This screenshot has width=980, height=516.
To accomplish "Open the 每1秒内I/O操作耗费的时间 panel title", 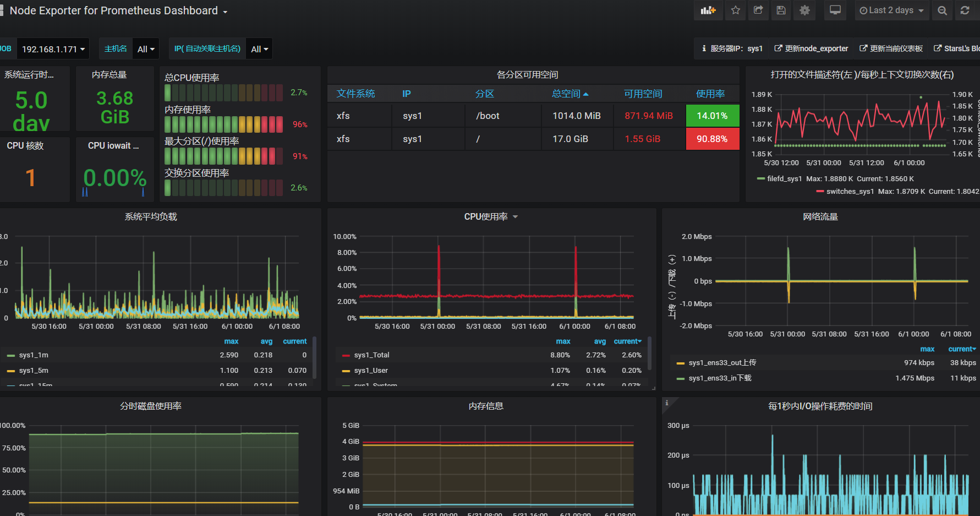I will pyautogui.click(x=820, y=406).
